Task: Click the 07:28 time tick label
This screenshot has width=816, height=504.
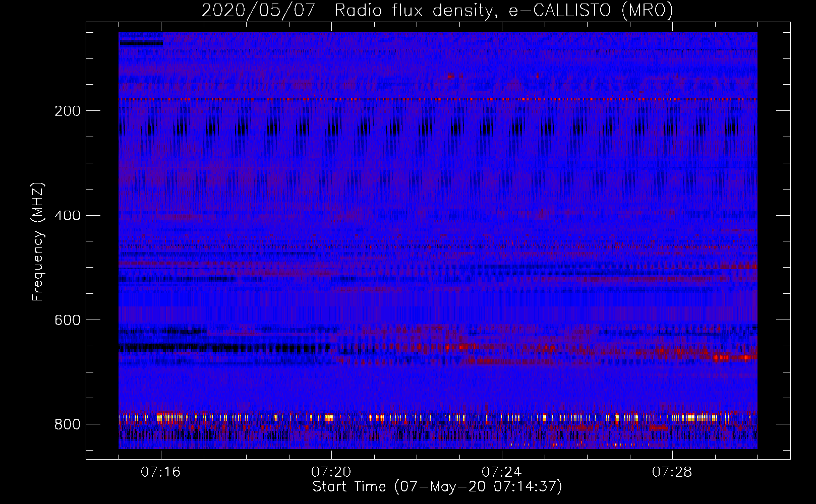Action: [672, 472]
